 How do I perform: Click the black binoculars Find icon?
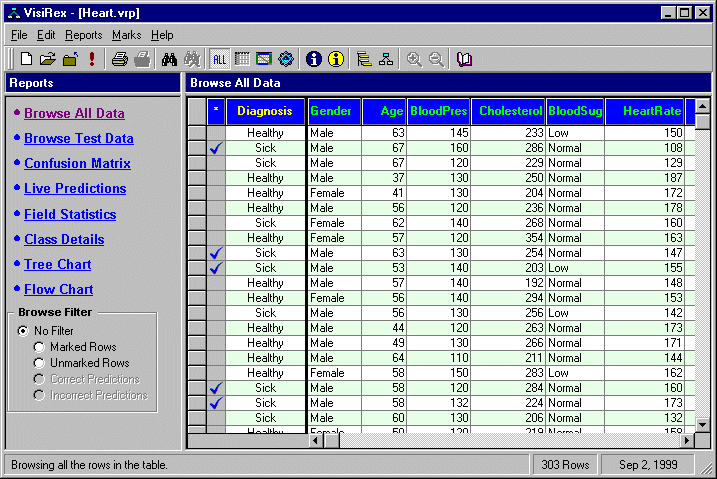click(x=169, y=59)
